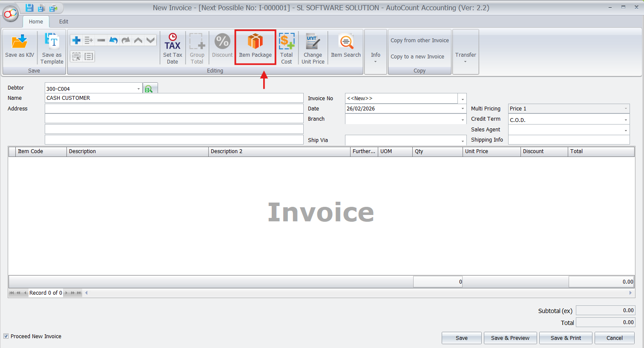Select the Home ribbon tab

36,22
